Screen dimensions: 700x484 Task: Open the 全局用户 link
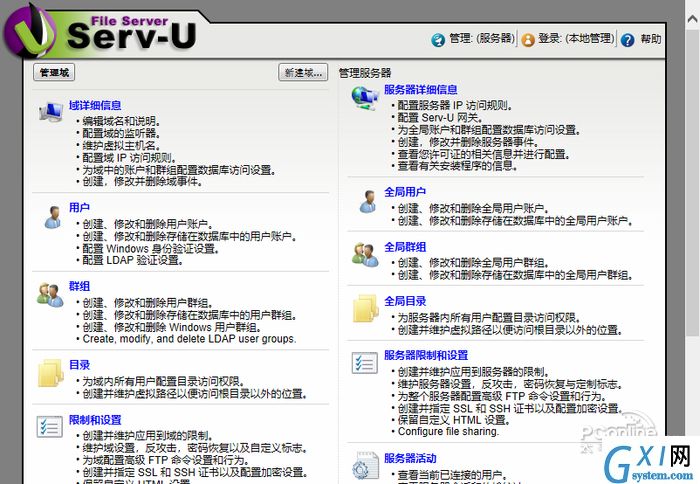coord(405,192)
